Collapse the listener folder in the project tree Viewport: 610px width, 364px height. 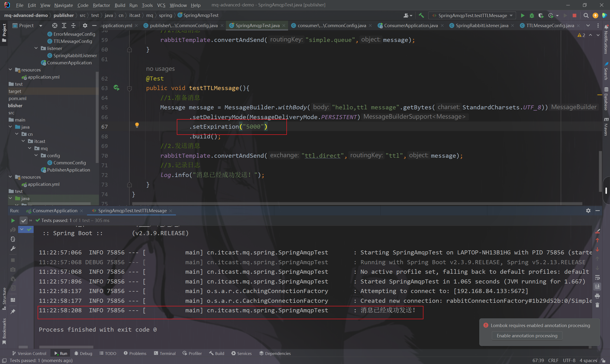click(36, 48)
